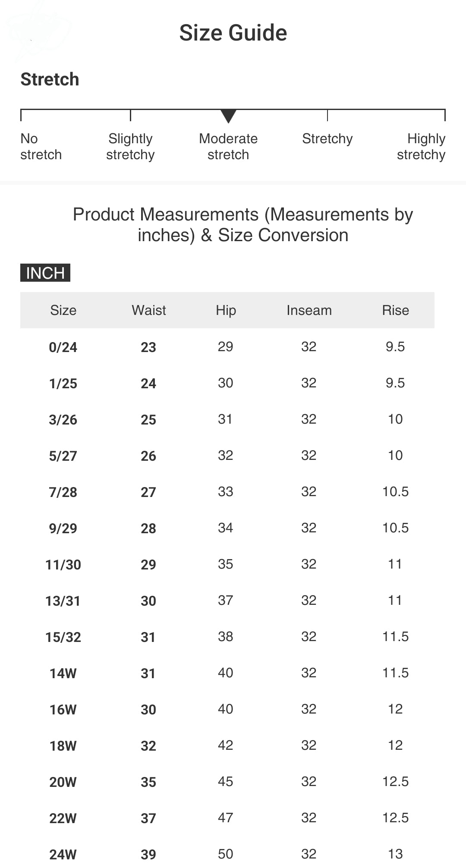Click the 'No stretch' scale label
This screenshot has height=868, width=466.
[41, 147]
